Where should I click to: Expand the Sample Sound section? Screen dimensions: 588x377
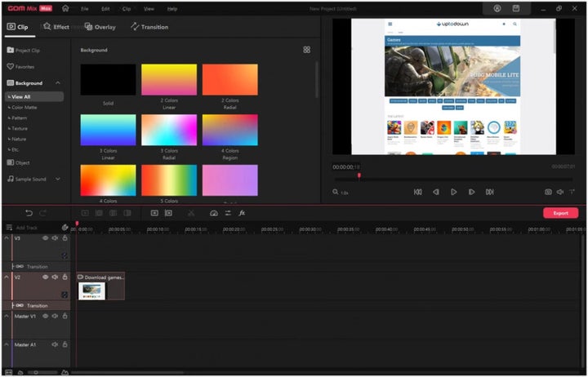pyautogui.click(x=58, y=179)
